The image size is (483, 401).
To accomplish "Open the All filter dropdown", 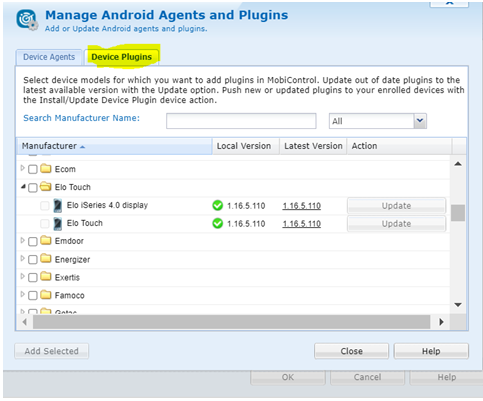I will point(420,121).
